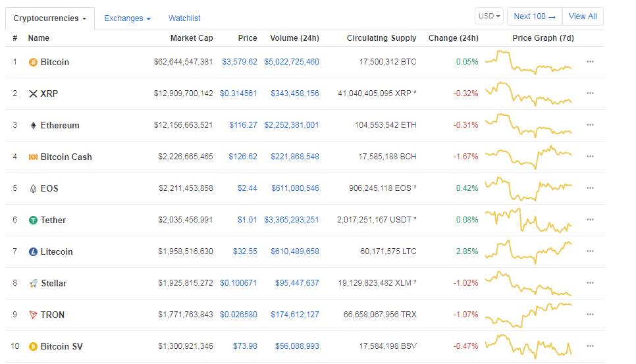Click Bitcoin market cap $62,644,547,381
Screen dimensions: 636x364
tap(183, 62)
